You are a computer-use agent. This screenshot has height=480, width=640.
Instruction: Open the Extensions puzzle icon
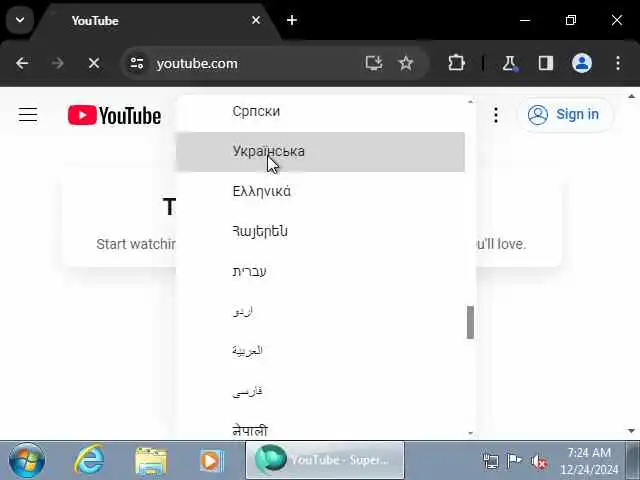(456, 63)
